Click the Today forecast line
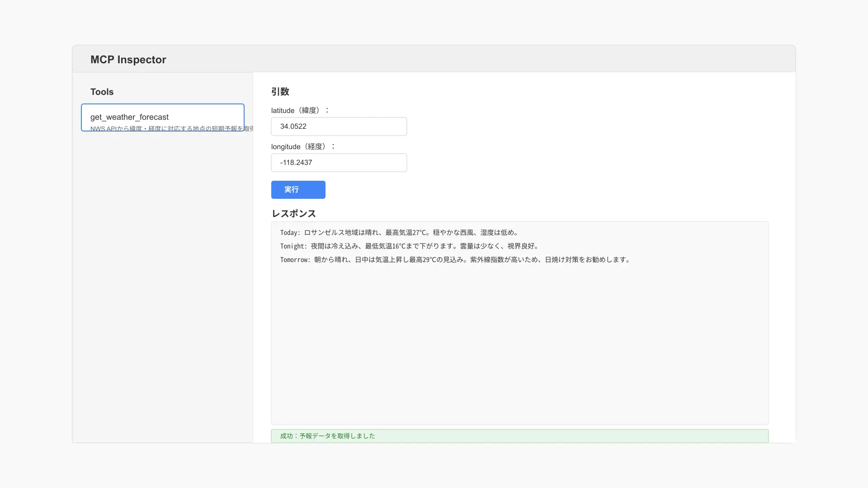This screenshot has height=488, width=868. pos(400,233)
